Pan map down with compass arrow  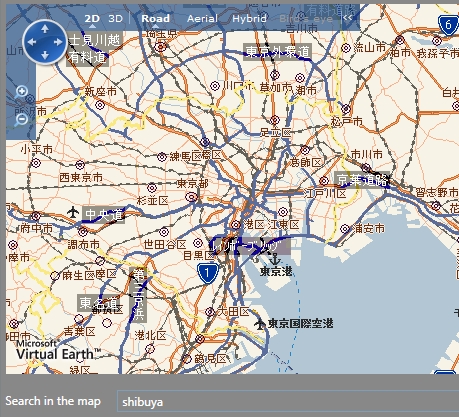(x=45, y=55)
